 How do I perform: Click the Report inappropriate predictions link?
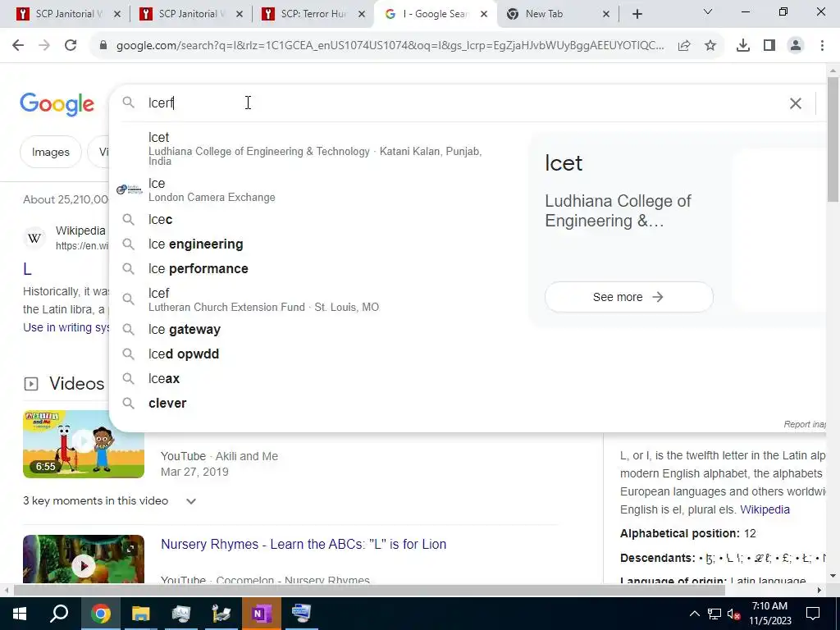[x=805, y=424]
